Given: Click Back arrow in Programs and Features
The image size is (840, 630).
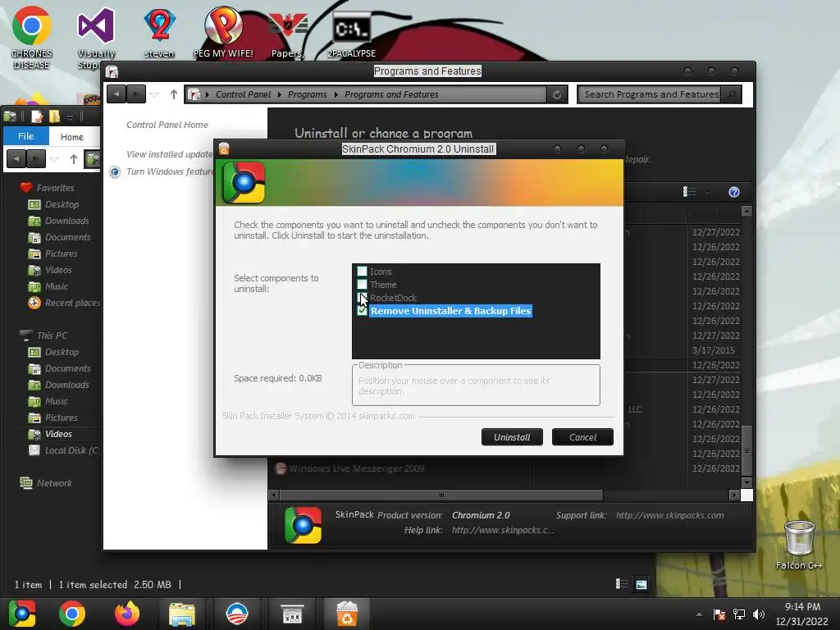Looking at the screenshot, I should pyautogui.click(x=116, y=94).
